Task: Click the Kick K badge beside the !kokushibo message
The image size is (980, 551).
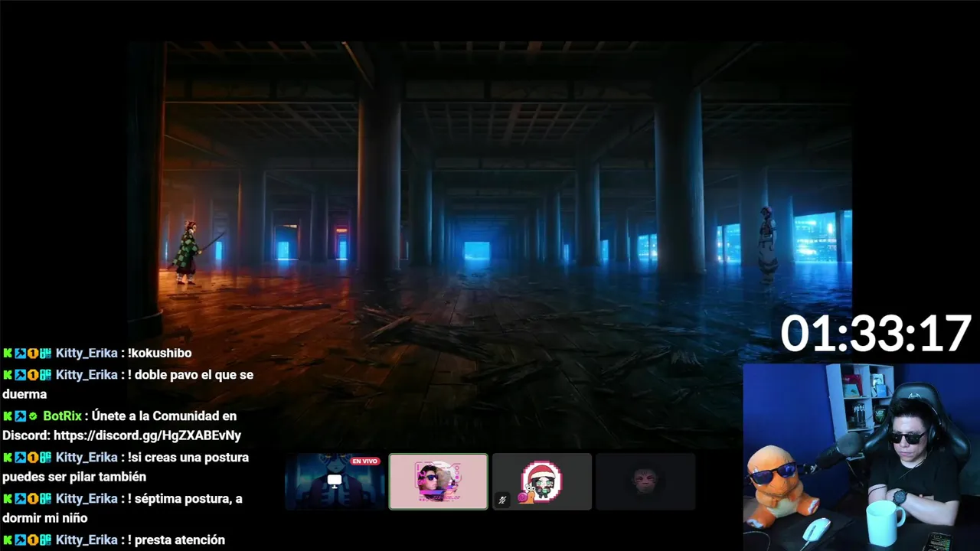Action: [8, 354]
